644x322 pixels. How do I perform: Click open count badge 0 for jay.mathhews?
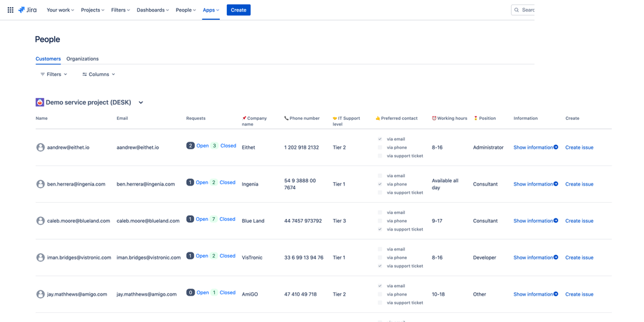tap(190, 292)
